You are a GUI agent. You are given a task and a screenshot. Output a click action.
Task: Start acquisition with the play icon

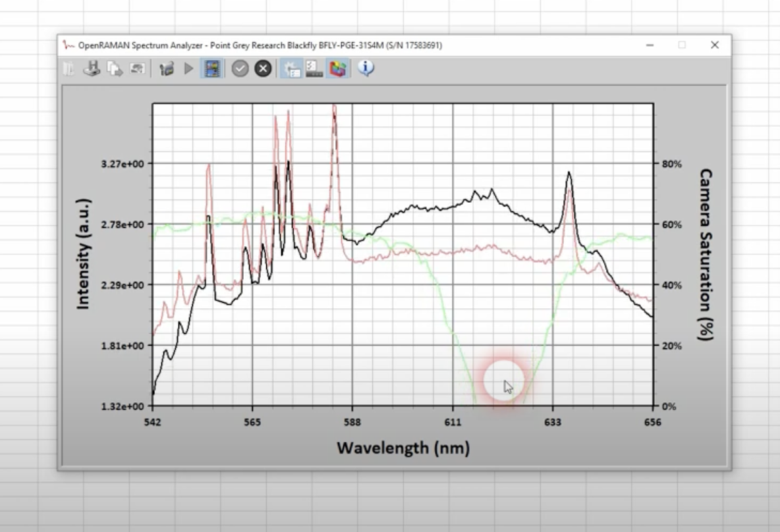[189, 68]
